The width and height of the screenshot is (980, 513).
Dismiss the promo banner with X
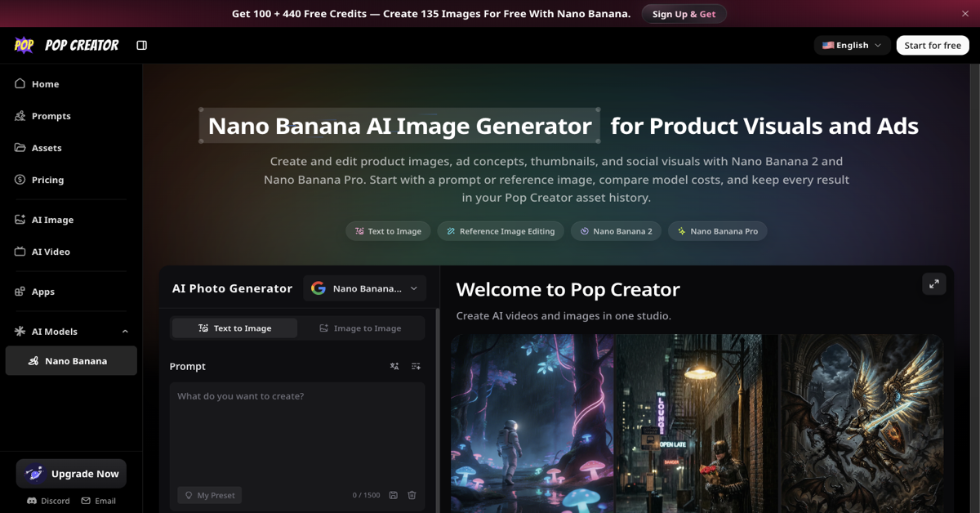(965, 14)
